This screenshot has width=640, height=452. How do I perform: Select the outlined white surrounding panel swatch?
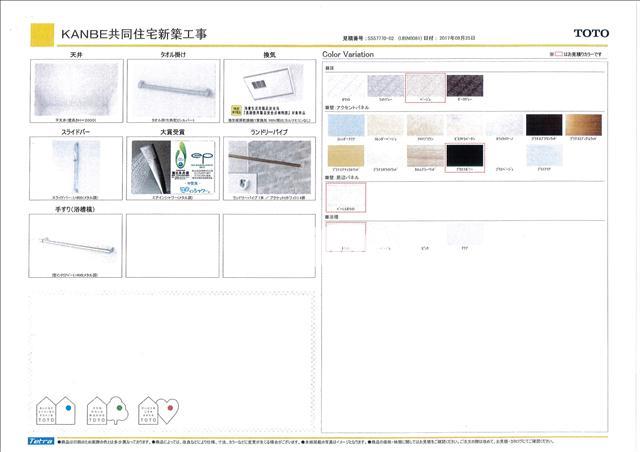click(346, 197)
